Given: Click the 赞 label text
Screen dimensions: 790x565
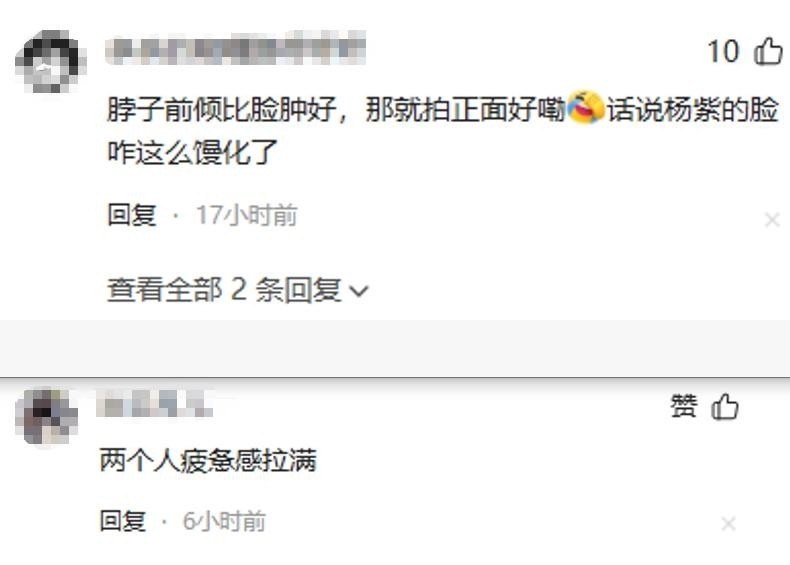Looking at the screenshot, I should [684, 406].
